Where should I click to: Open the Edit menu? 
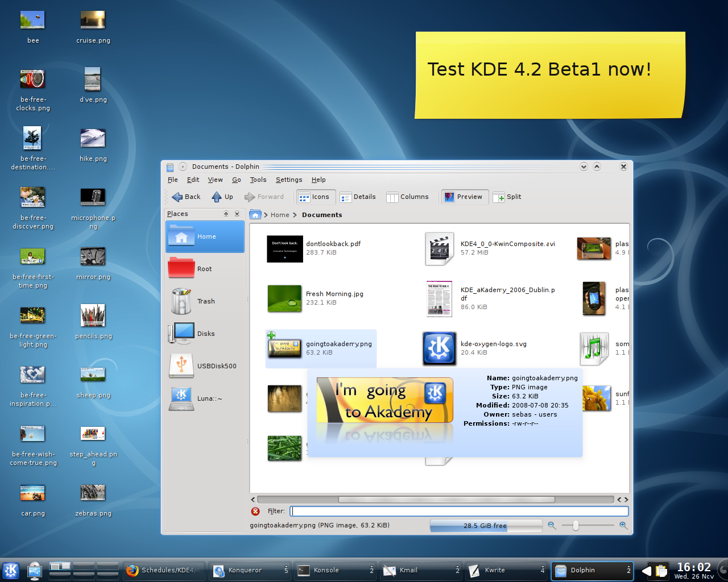click(x=193, y=180)
